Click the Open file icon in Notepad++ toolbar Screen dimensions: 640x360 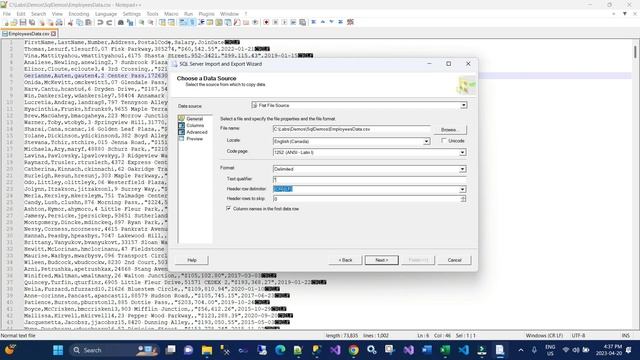[14, 22]
